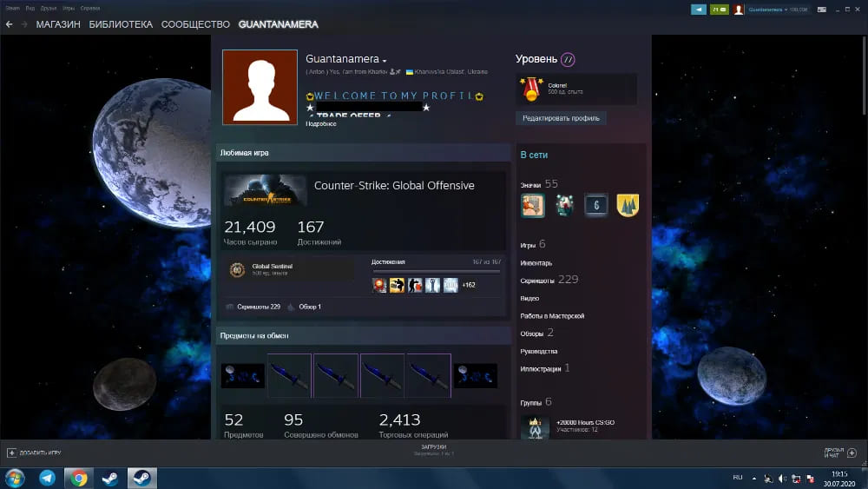
Task: Open Игры 6 games list
Action: tap(533, 244)
